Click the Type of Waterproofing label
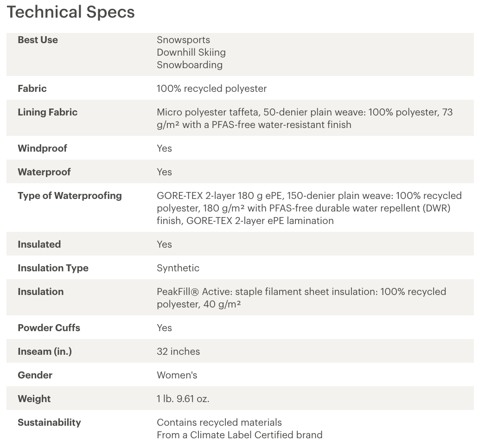Screen dimensions: 485x448 pos(70,196)
